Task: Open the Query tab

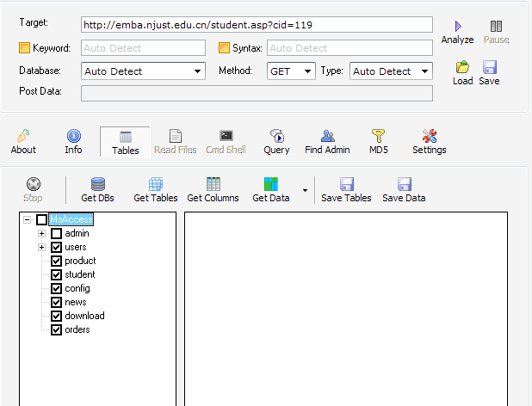Action: 276,142
